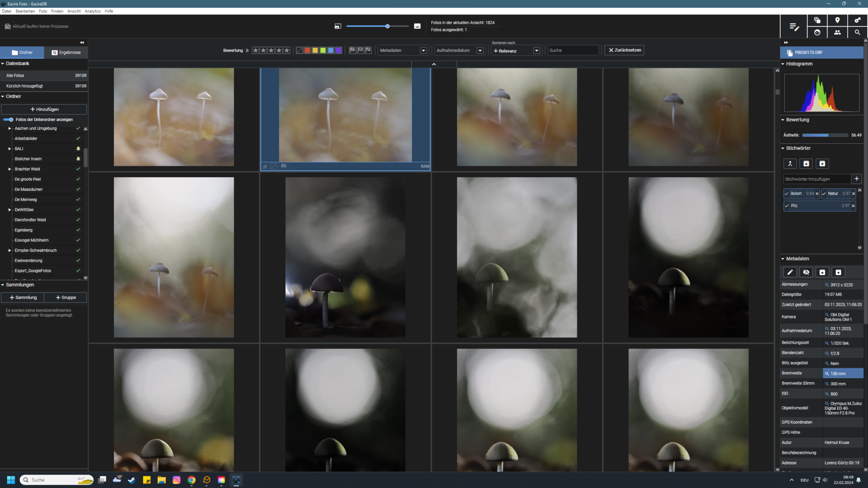Viewport: 868px width, 488px height.
Task: Open Steam from the taskbar
Action: (x=132, y=480)
